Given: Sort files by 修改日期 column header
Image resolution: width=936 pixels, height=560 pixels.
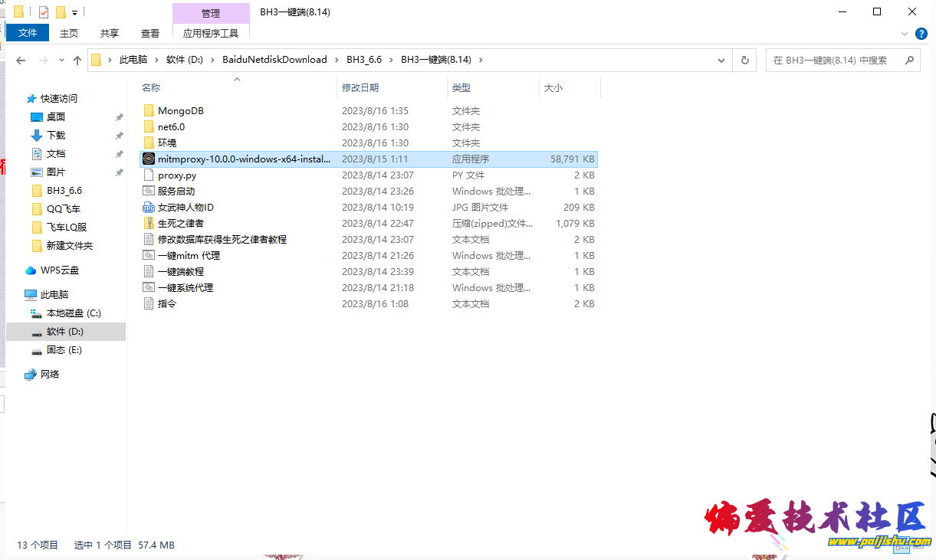Looking at the screenshot, I should (360, 88).
